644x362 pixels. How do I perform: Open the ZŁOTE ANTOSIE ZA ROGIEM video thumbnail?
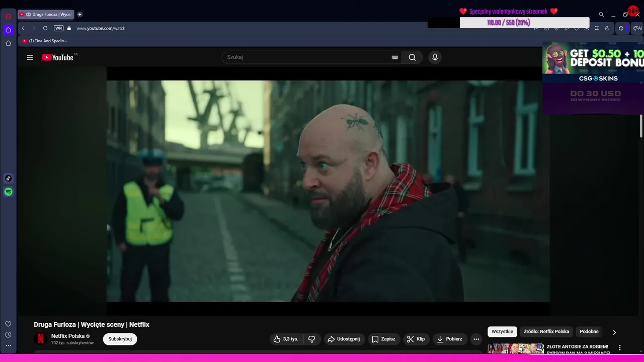tap(516, 348)
